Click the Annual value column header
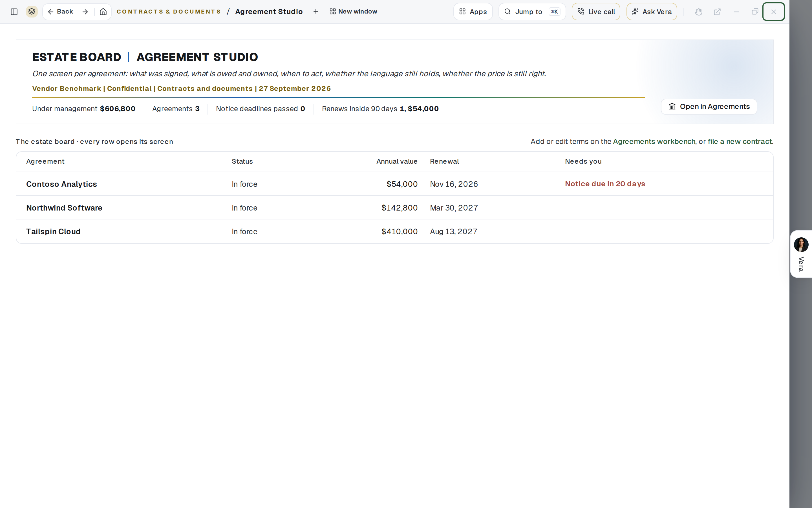Viewport: 812px width, 508px height. coord(397,162)
